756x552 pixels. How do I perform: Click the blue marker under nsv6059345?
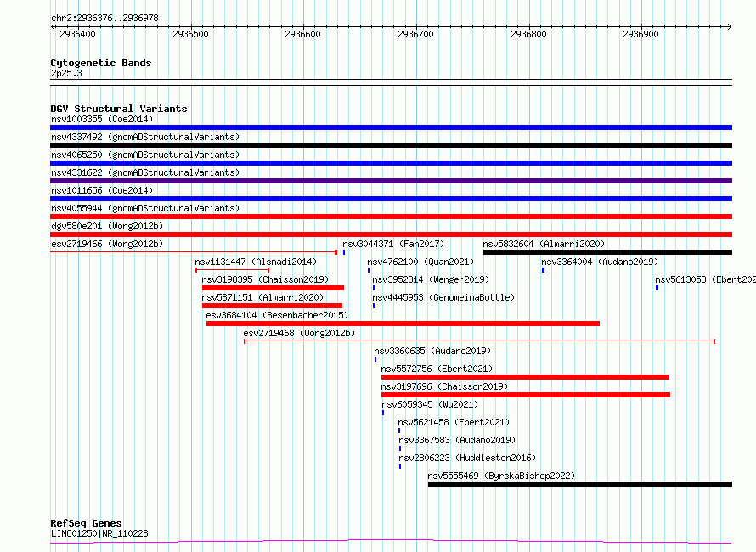point(383,413)
